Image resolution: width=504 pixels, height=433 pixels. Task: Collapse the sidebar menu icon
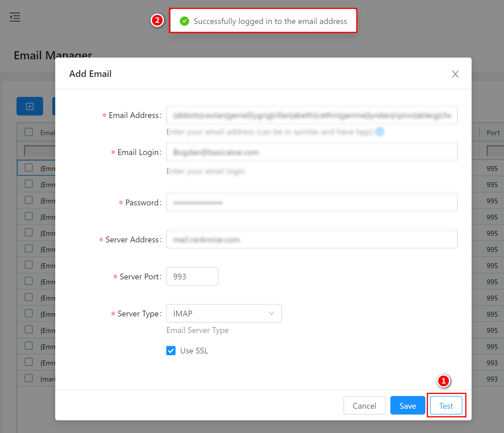pyautogui.click(x=15, y=17)
